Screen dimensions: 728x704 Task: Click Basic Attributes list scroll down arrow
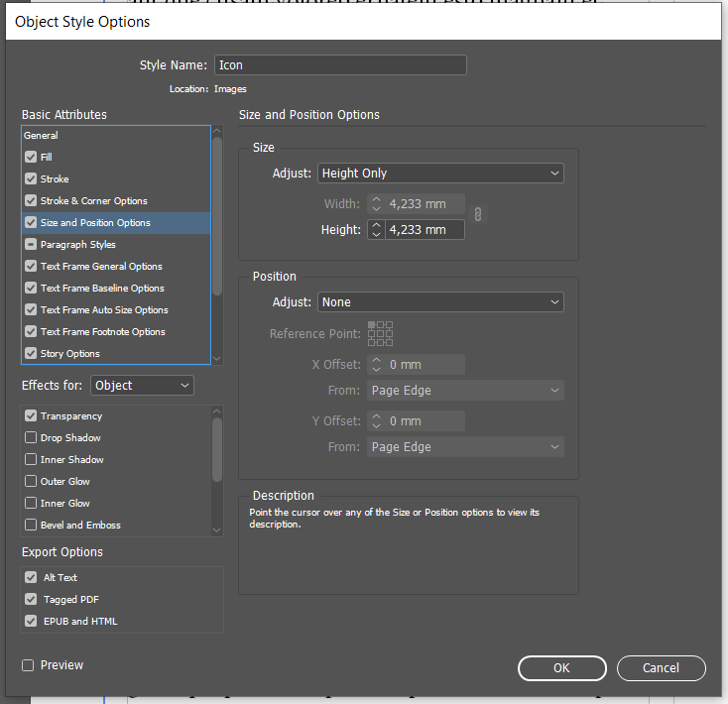point(217,359)
